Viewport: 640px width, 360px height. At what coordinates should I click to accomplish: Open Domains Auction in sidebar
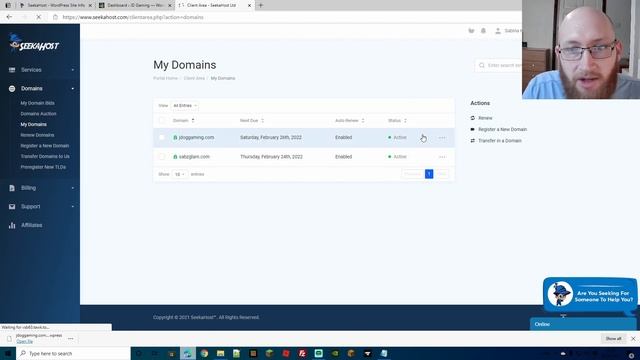pyautogui.click(x=38, y=114)
